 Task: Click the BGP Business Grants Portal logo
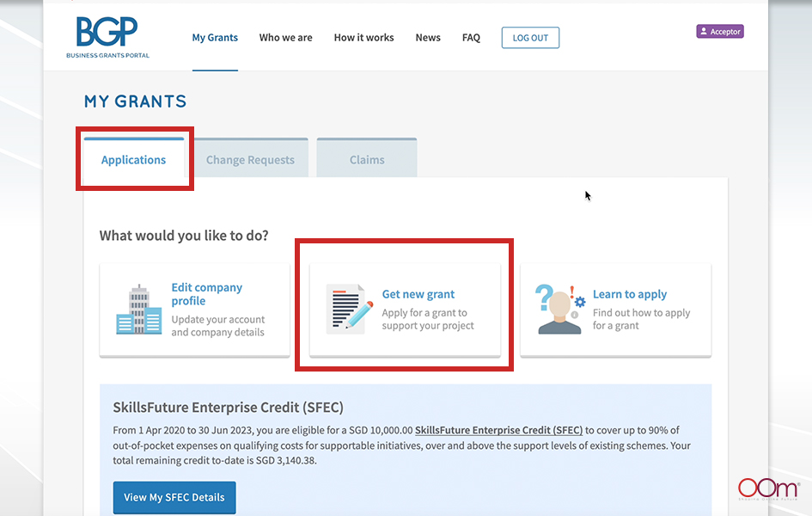107,37
